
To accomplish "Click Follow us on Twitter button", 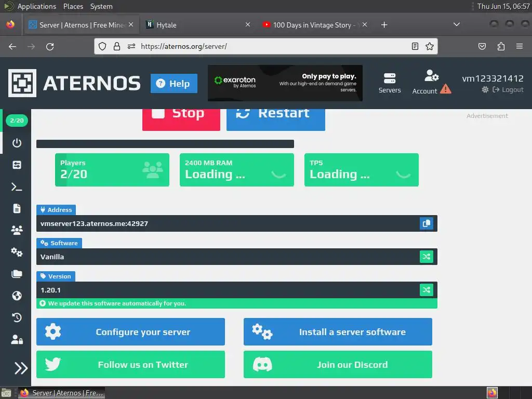I will [x=130, y=364].
